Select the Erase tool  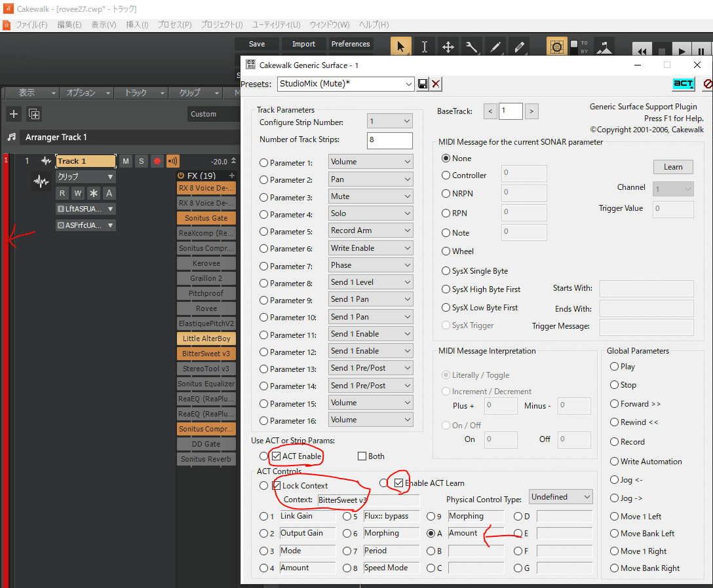coord(519,46)
